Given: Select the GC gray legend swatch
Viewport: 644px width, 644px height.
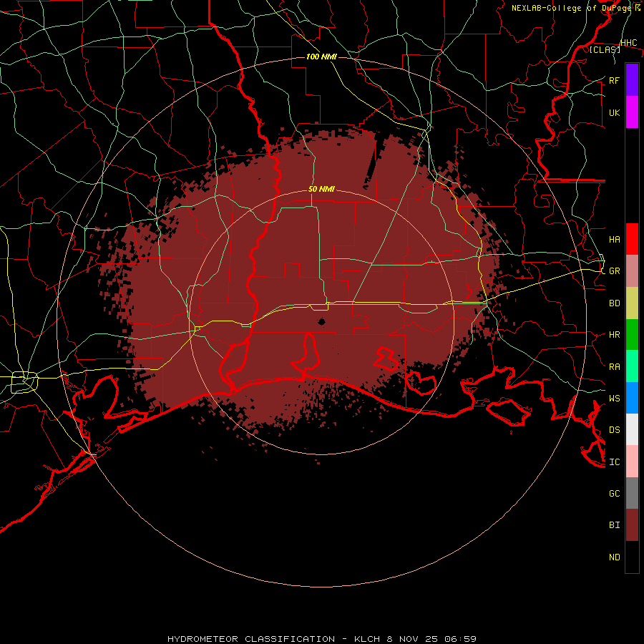Looking at the screenshot, I should point(632,493).
